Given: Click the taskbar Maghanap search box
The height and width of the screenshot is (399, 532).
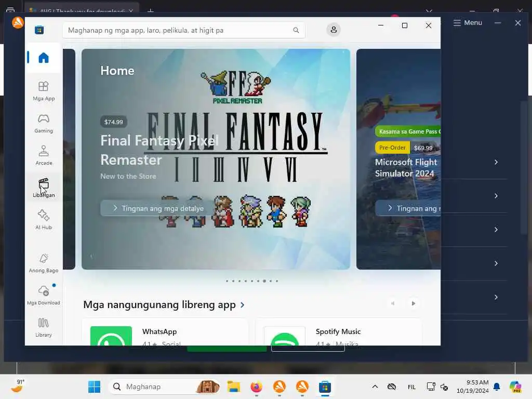Looking at the screenshot, I should [x=165, y=387].
